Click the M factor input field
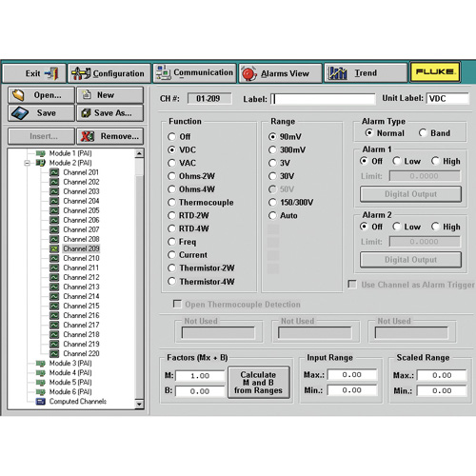Screen dimensions: 476x476 [x=200, y=376]
